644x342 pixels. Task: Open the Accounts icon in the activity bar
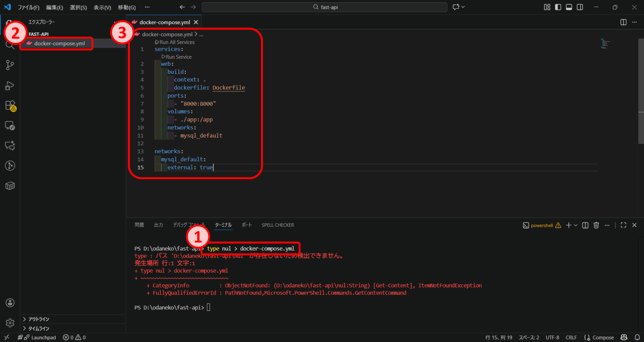click(10, 302)
